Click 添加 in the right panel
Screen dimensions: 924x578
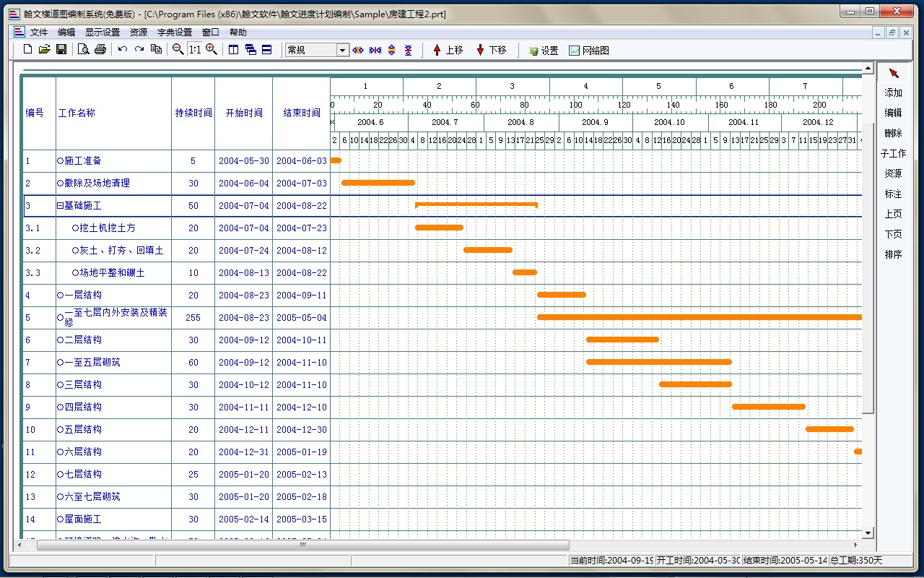(894, 92)
